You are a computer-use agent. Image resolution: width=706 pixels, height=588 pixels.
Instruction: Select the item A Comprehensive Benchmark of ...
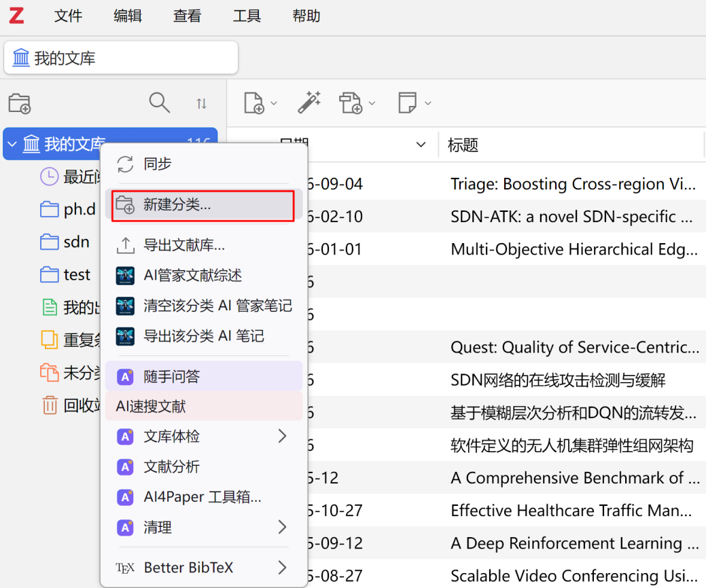click(x=575, y=478)
